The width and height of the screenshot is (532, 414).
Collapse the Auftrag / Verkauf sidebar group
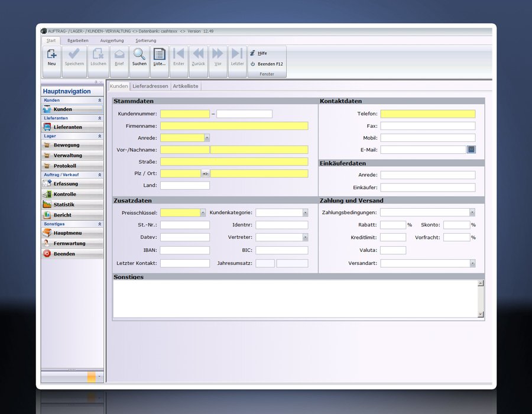click(x=99, y=175)
